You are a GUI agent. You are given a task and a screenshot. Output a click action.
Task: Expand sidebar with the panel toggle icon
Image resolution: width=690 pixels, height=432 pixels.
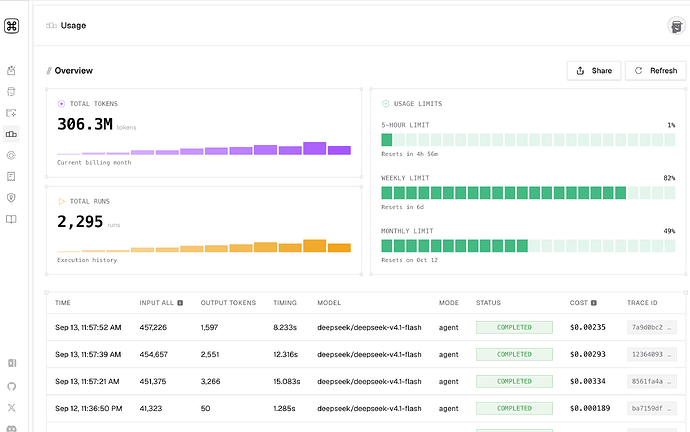(x=12, y=363)
